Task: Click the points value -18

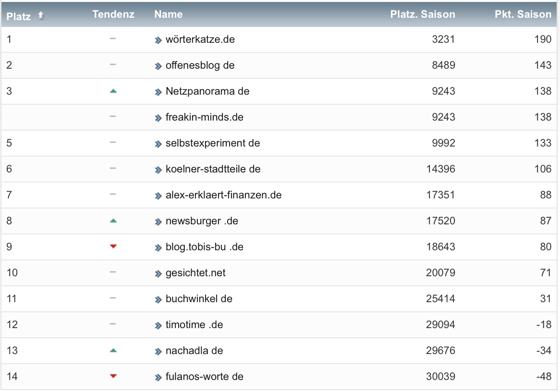Action: click(x=544, y=325)
